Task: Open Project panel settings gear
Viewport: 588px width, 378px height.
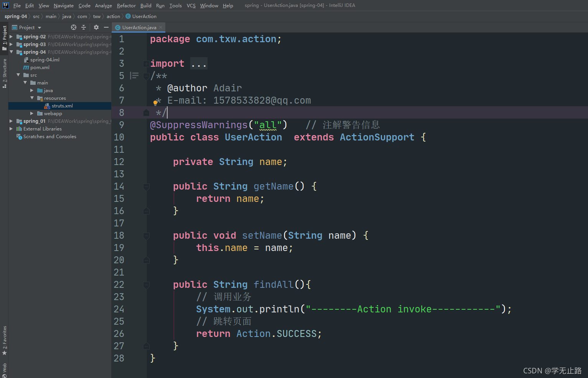Action: [x=96, y=27]
